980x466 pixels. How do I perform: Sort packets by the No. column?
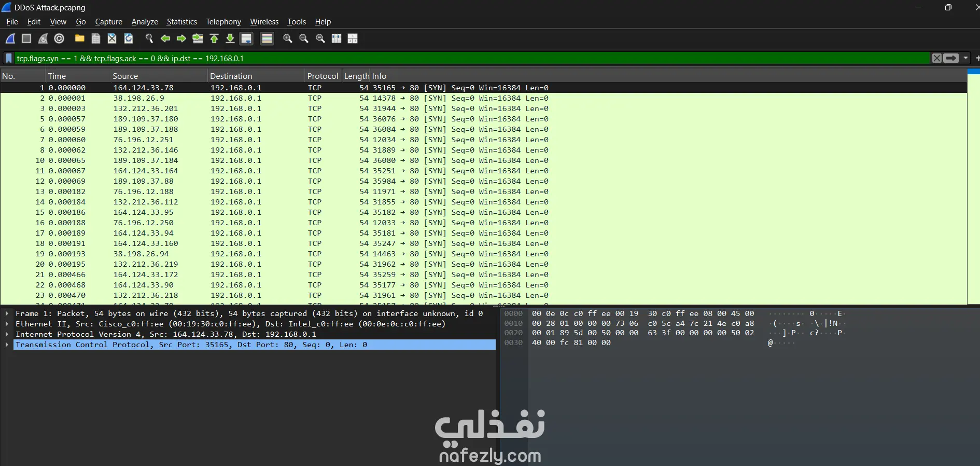(x=23, y=76)
